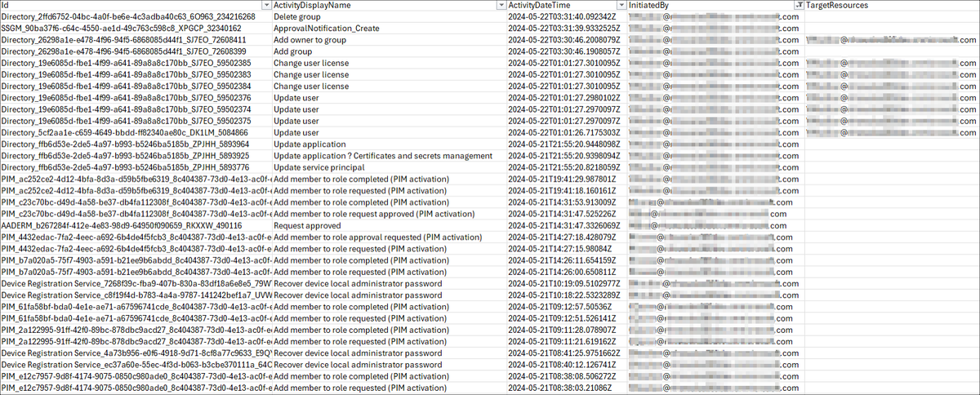
Task: Select Id cell starting AADERM_b267284f
Action: 136,224
